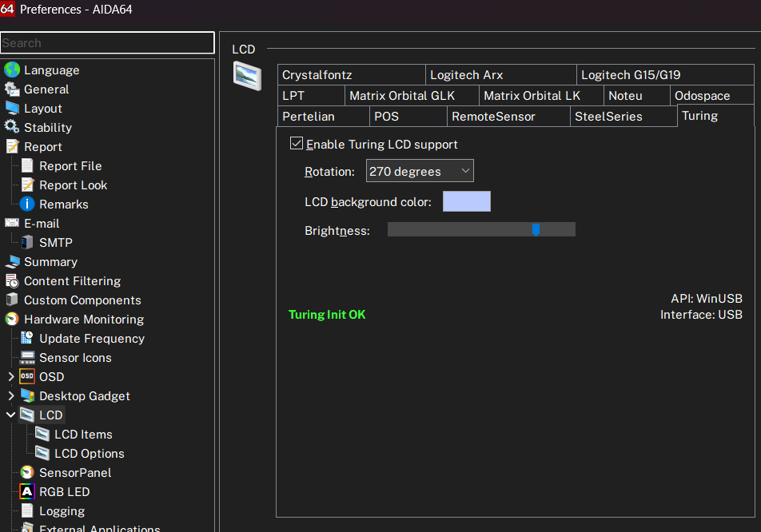Open the LPT tab
The image size is (761, 532).
[x=311, y=96]
